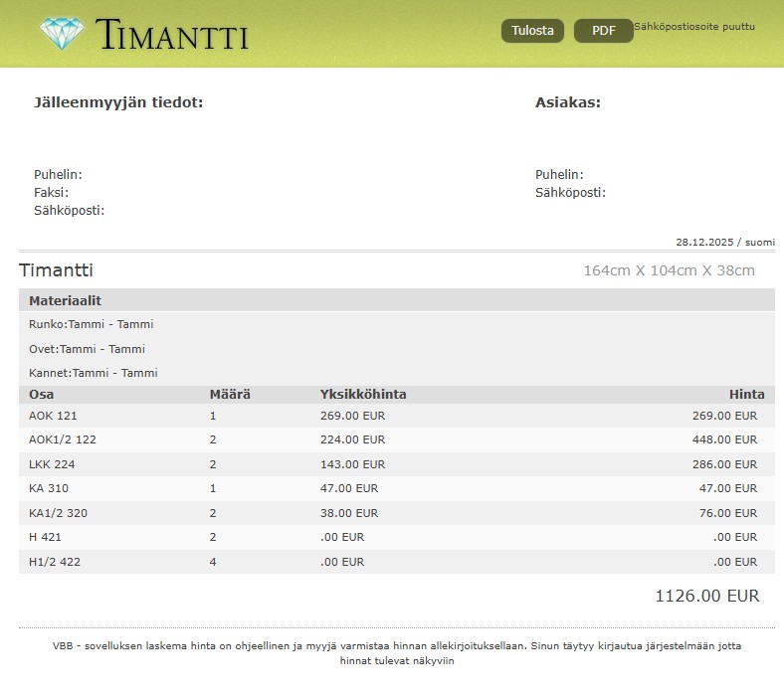Screen dimensions: 784x699
Task: Click the dimensions 164cm X 104cm X 38cm
Action: [x=669, y=270]
